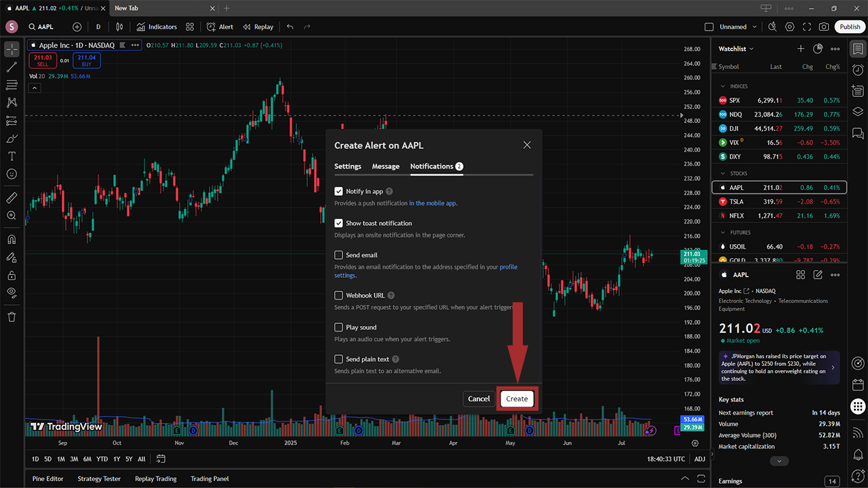Viewport: 868px width, 488px height.
Task: Open the profile settings link
Action: click(508, 267)
